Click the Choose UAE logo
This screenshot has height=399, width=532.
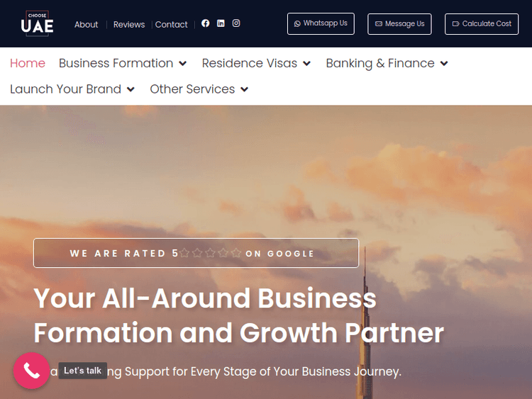(37, 23)
